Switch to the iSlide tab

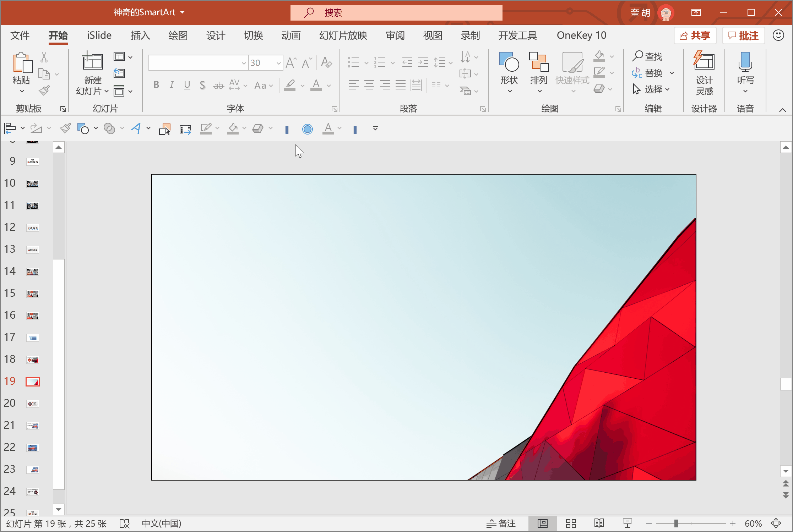(x=99, y=35)
